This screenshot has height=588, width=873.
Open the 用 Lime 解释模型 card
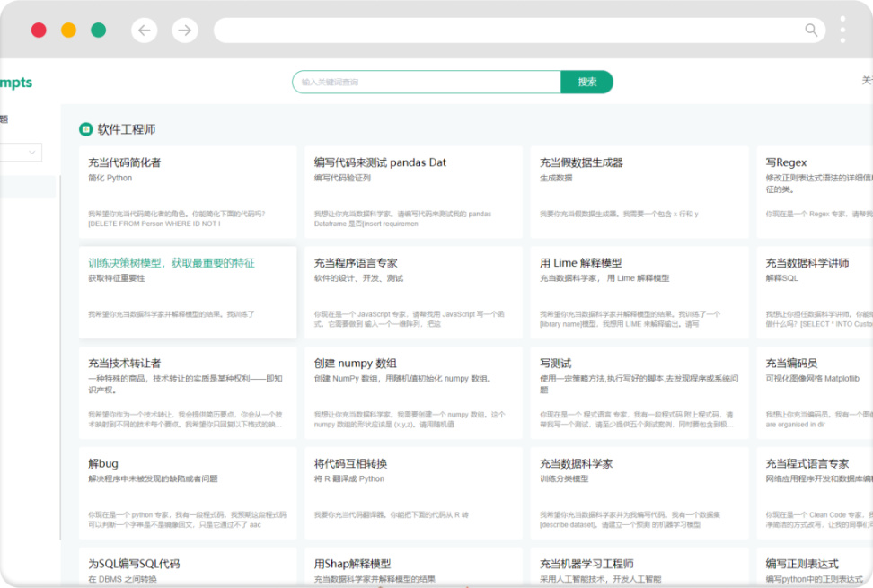coord(639,293)
